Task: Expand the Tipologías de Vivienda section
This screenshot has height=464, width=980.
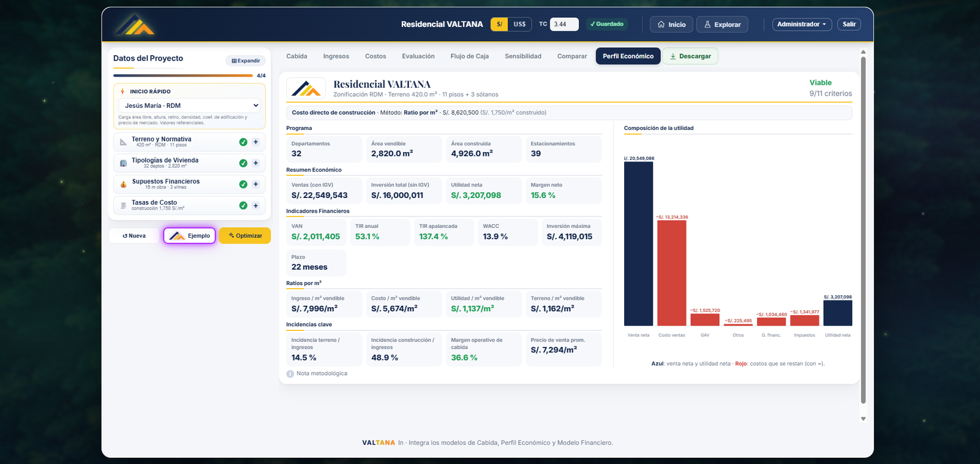Action: 255,163
